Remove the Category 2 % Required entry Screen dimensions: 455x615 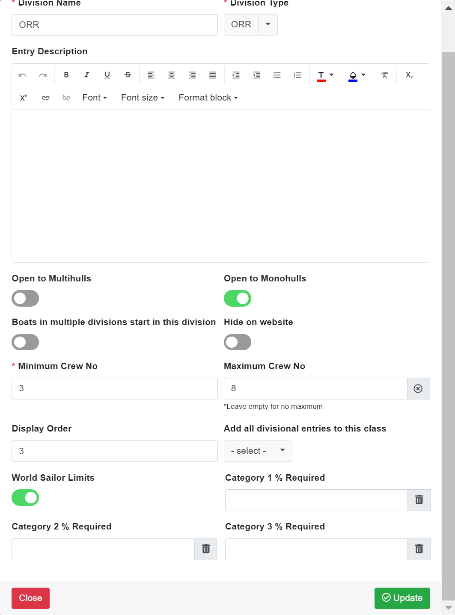[x=206, y=548]
